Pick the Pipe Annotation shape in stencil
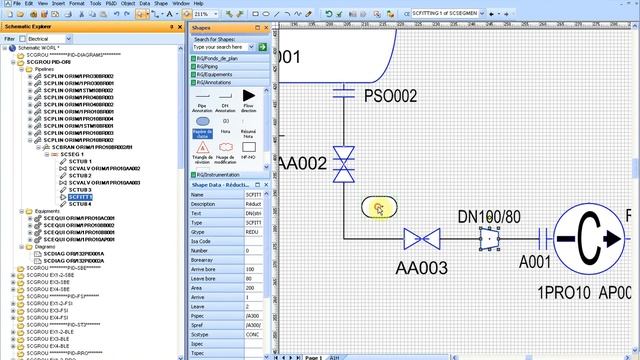640x360 pixels. (x=202, y=100)
